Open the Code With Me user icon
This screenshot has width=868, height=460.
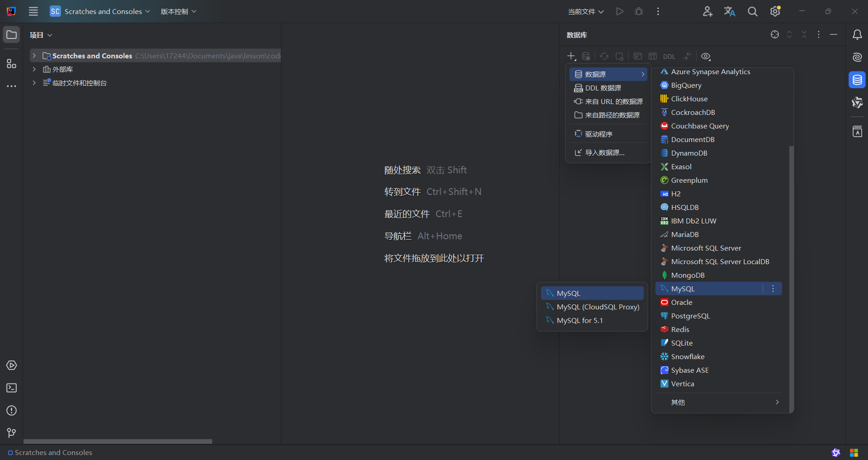707,11
